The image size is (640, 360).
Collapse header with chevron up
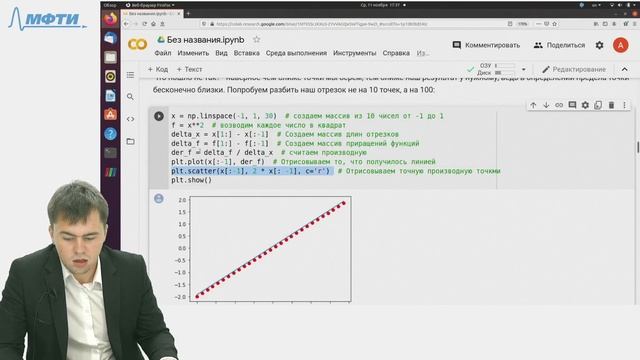(x=624, y=69)
